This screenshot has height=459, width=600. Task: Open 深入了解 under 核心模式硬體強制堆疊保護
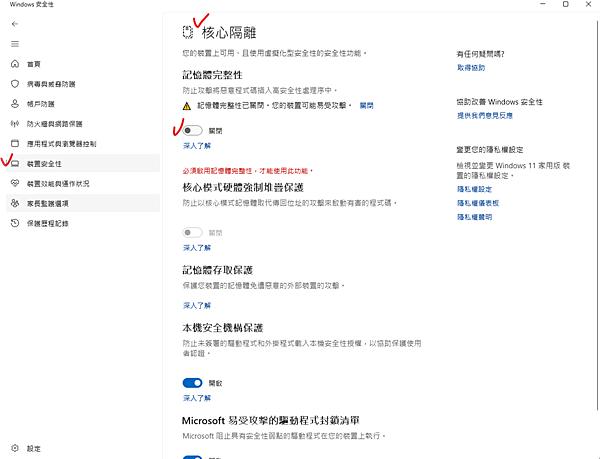click(x=197, y=248)
